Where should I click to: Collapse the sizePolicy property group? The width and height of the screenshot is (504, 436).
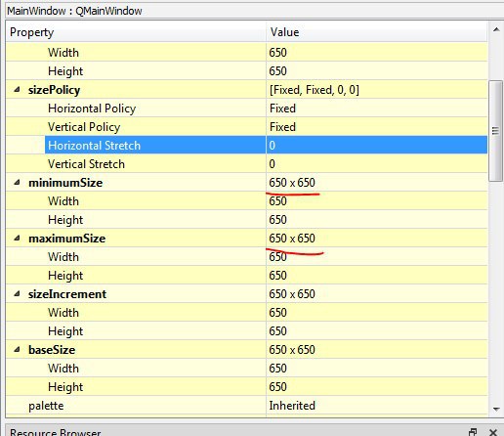(x=17, y=89)
